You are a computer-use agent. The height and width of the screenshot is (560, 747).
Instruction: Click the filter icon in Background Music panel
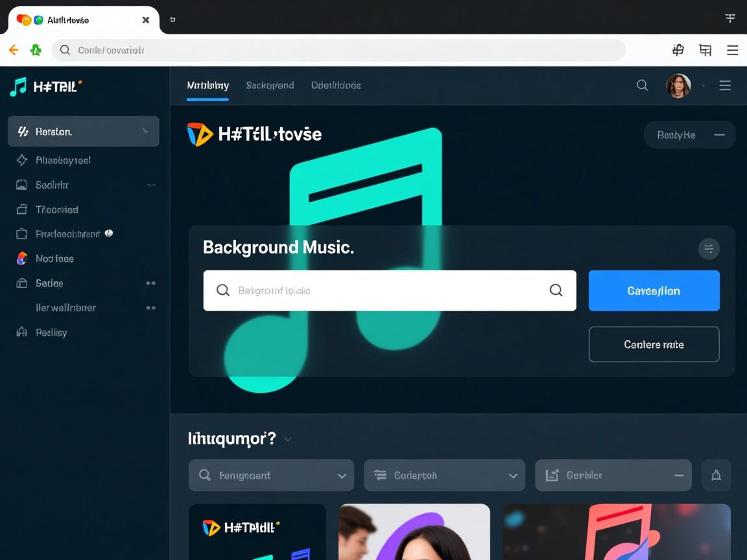[708, 248]
